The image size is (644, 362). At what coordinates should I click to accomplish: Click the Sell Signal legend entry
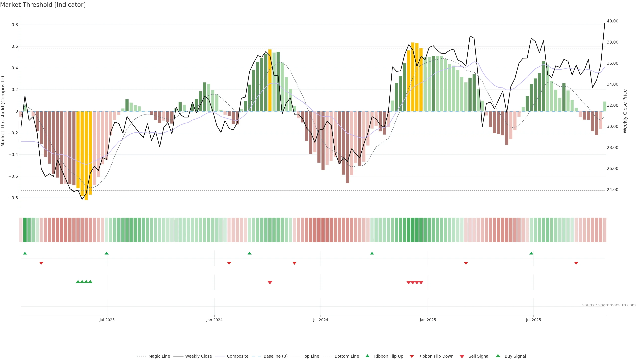479,356
